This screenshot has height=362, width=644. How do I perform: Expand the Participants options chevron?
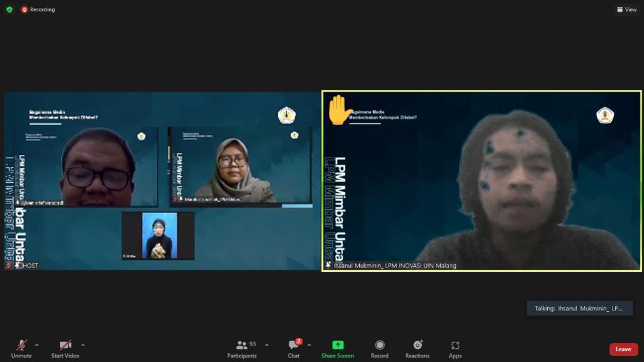(267, 345)
